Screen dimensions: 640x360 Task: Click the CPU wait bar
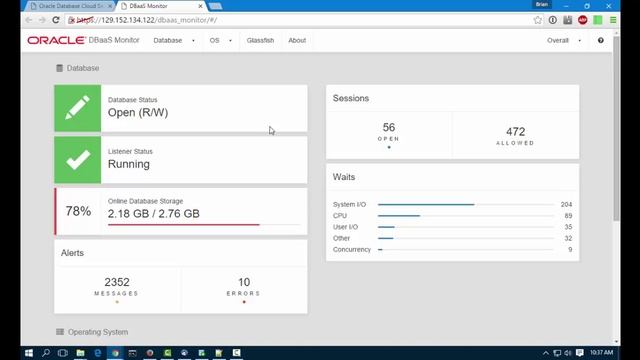coord(465,216)
